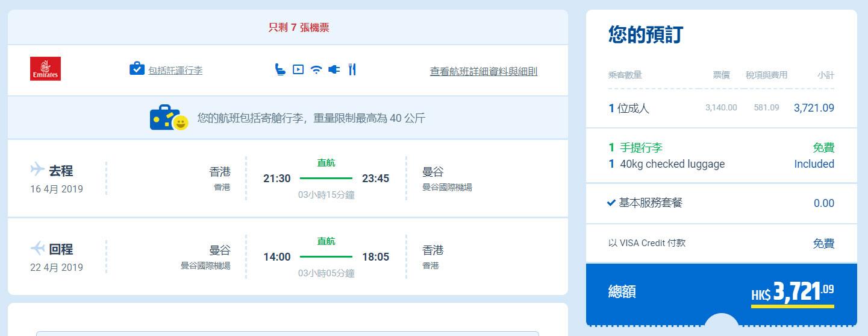Click the 以 VISA Credit 付款 row

[647, 243]
